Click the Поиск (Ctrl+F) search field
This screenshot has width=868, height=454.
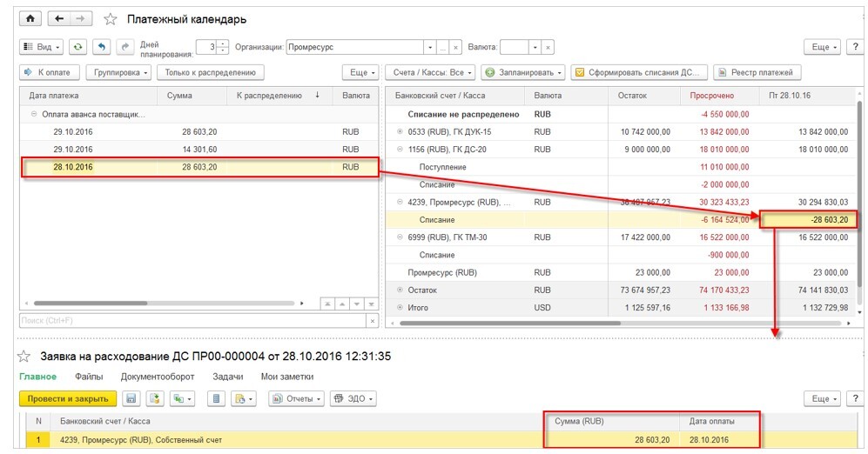click(192, 321)
